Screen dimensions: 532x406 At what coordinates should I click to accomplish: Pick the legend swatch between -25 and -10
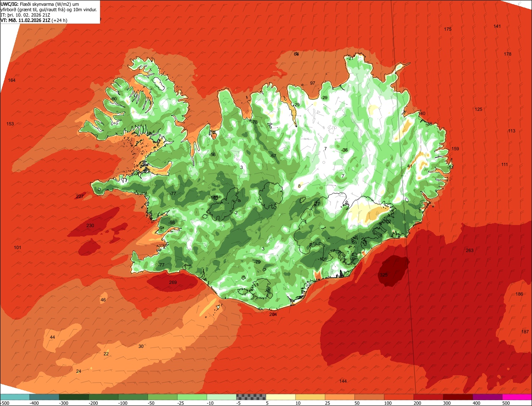tap(192, 397)
